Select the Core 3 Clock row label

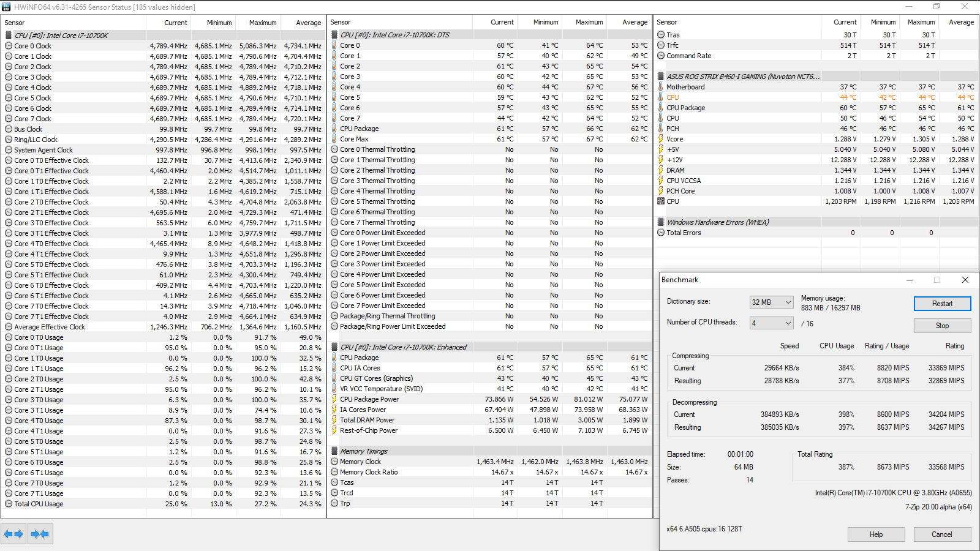coord(33,77)
